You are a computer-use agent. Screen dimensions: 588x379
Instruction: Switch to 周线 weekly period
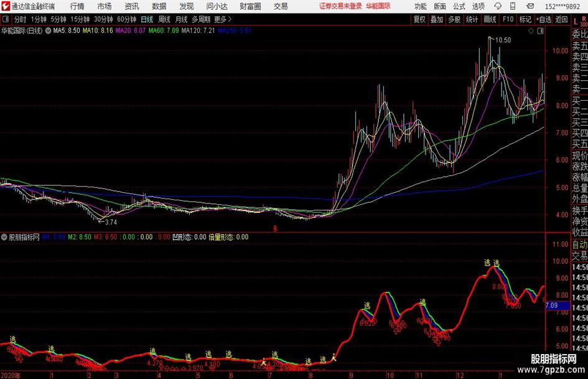point(164,19)
